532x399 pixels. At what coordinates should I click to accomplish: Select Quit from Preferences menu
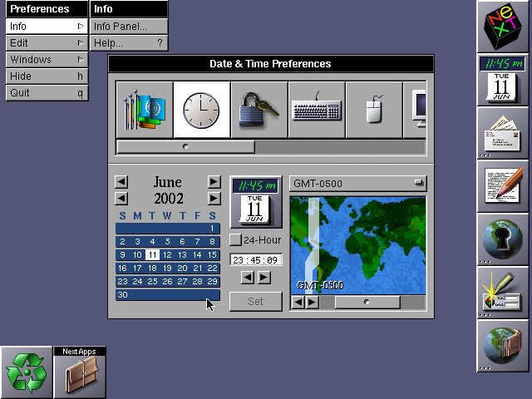(44, 93)
